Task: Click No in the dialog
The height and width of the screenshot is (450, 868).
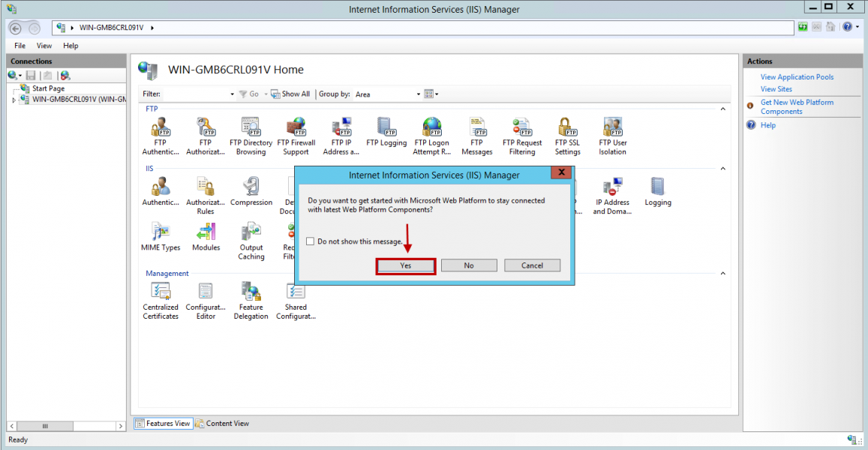Action: [x=469, y=265]
